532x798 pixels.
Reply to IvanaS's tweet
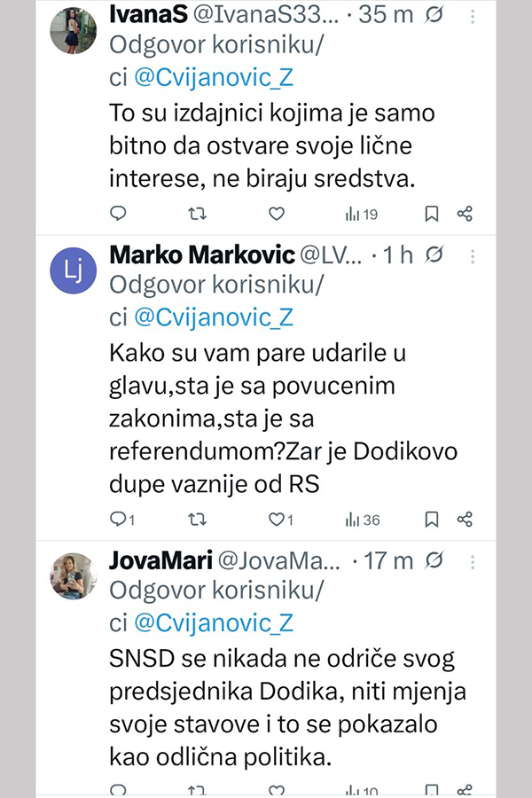coord(118,214)
